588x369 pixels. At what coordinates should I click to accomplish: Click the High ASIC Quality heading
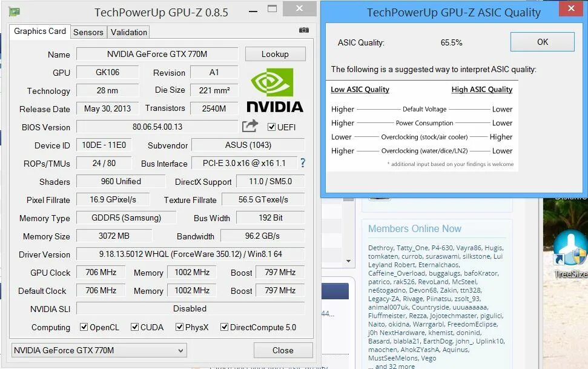click(482, 89)
